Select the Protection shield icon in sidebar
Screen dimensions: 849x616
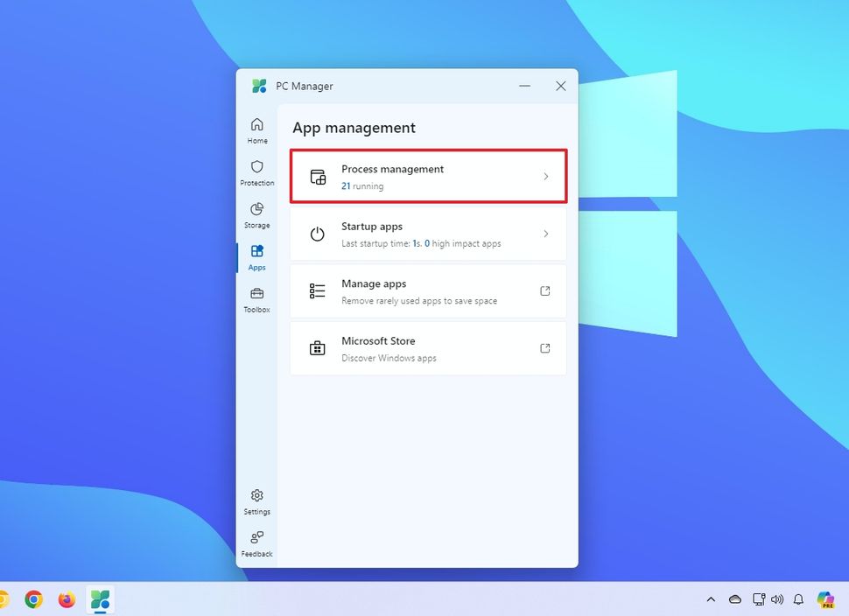pyautogui.click(x=256, y=168)
